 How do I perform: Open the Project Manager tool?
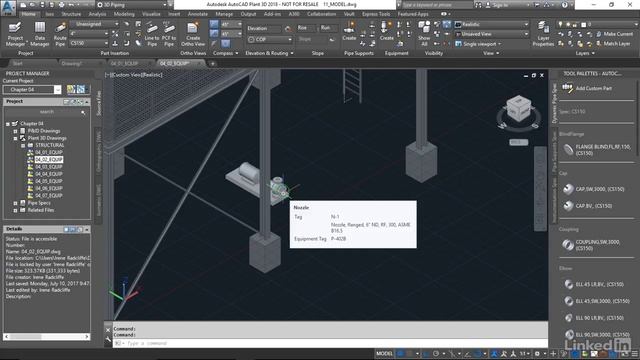tap(15, 34)
